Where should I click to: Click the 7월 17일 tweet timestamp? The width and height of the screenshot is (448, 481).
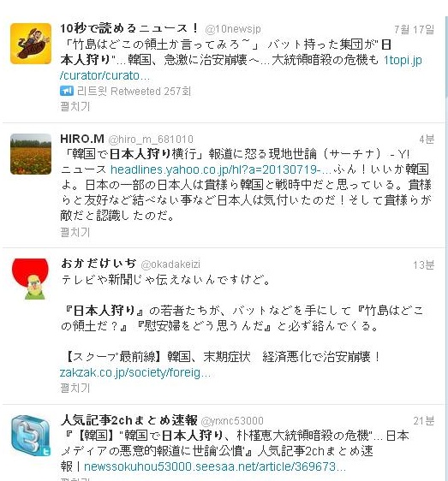click(x=415, y=29)
